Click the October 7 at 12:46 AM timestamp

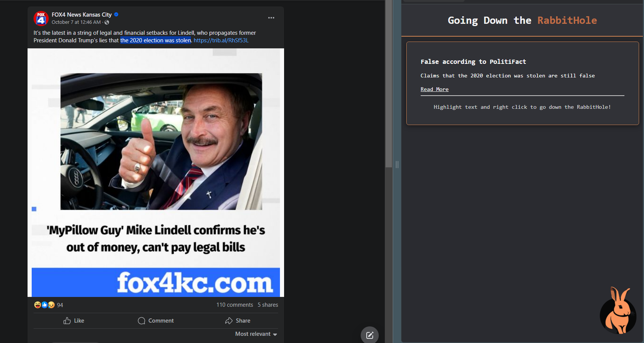76,22
